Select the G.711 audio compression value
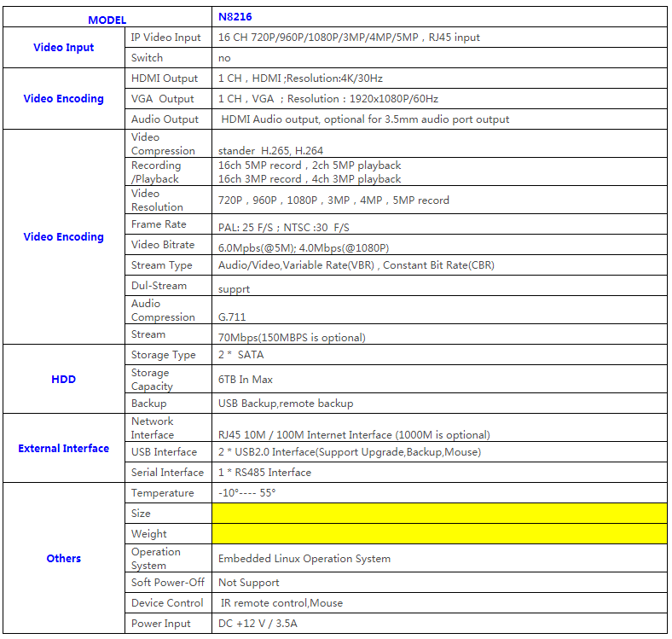 click(233, 317)
